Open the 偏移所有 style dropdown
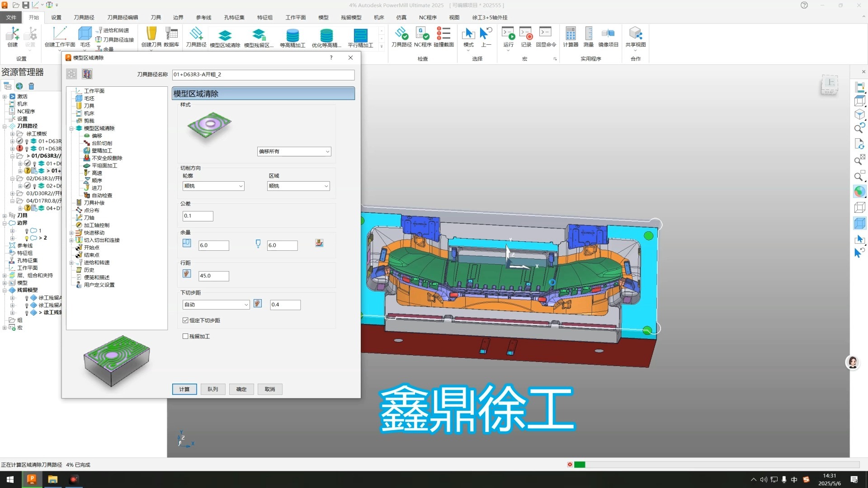Image resolution: width=868 pixels, height=488 pixels. pos(294,151)
